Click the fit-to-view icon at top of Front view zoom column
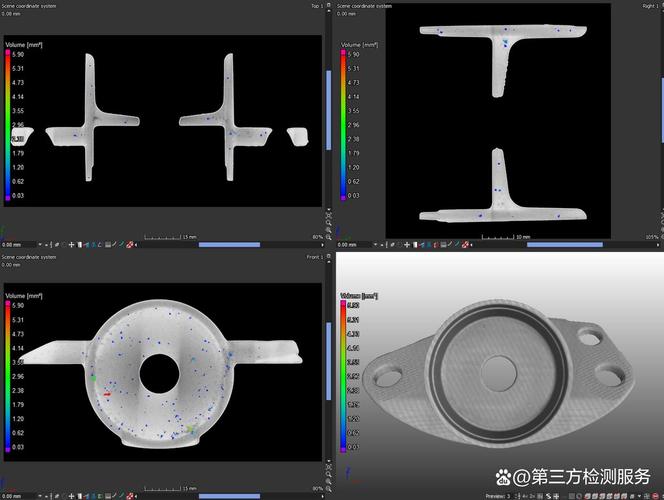Viewport: 664px width, 500px height. tap(329, 467)
